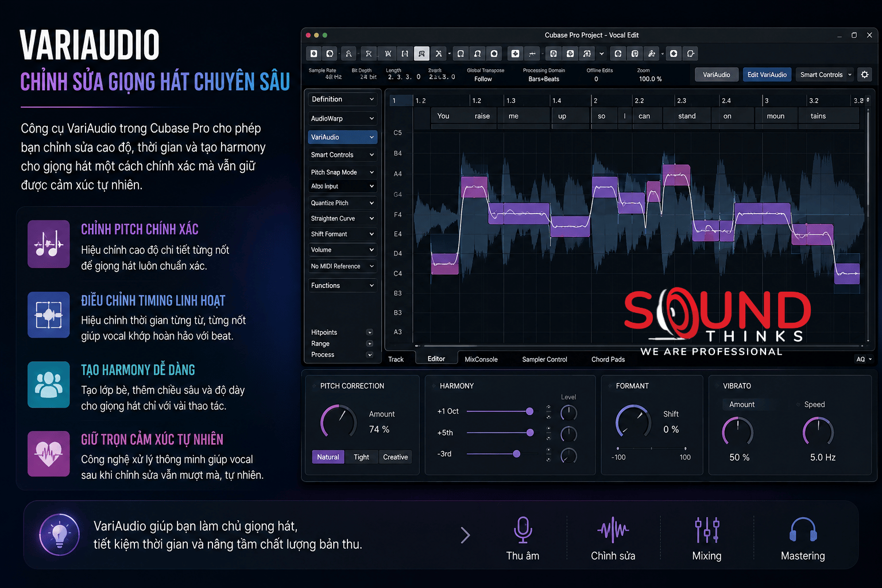Open the AQ dropdown
Screen dimensions: 882x588
[864, 359]
